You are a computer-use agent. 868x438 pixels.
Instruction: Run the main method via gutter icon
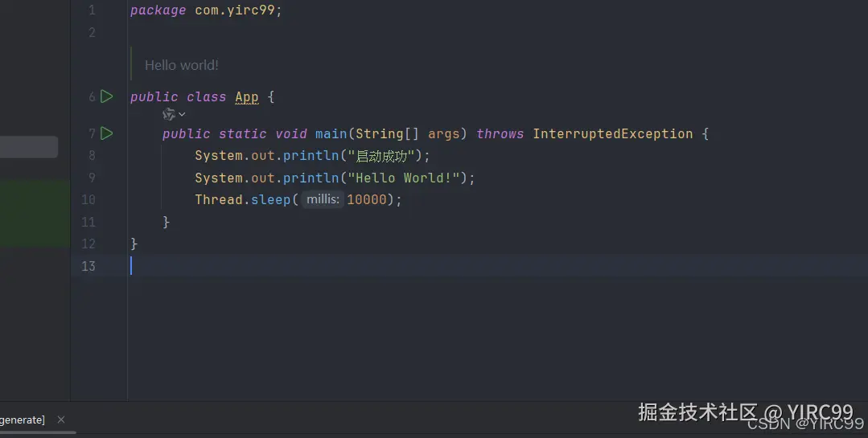(107, 133)
